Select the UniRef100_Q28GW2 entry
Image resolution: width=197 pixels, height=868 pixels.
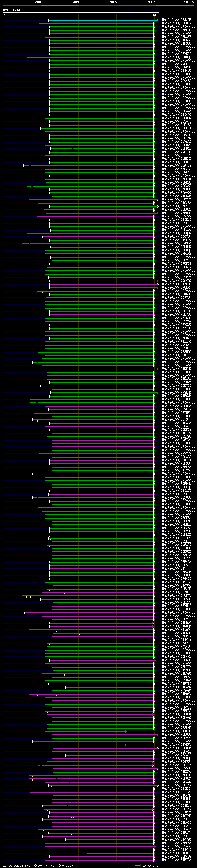pyautogui.click(x=177, y=71)
